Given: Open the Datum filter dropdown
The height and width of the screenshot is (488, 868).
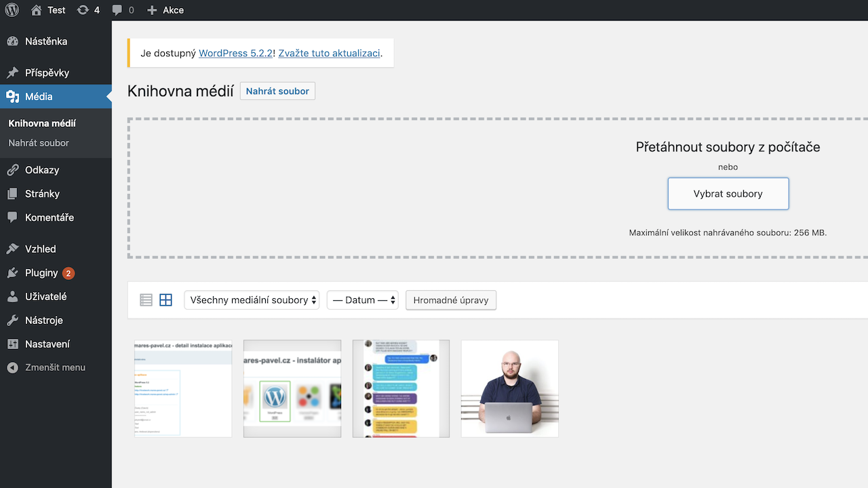Looking at the screenshot, I should click(362, 300).
